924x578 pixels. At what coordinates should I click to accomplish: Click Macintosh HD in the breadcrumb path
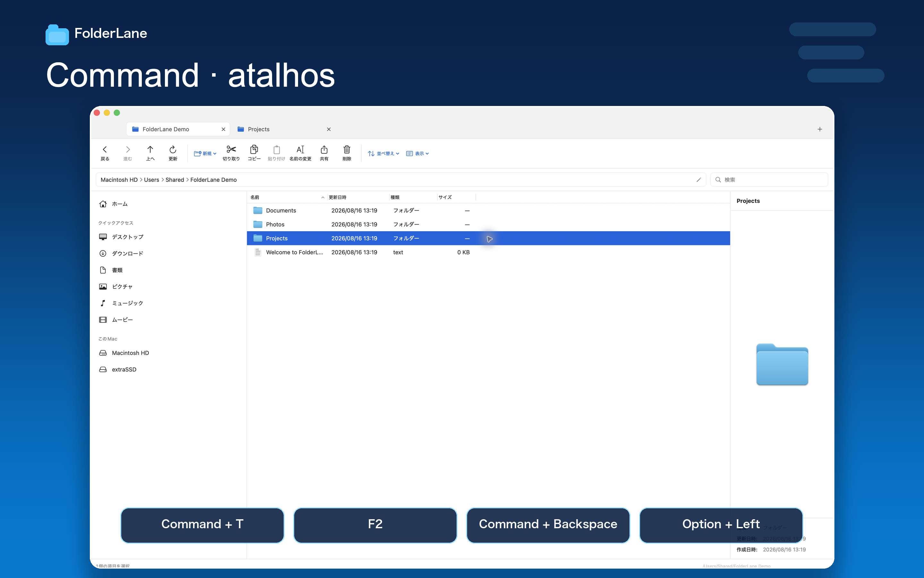click(x=119, y=180)
